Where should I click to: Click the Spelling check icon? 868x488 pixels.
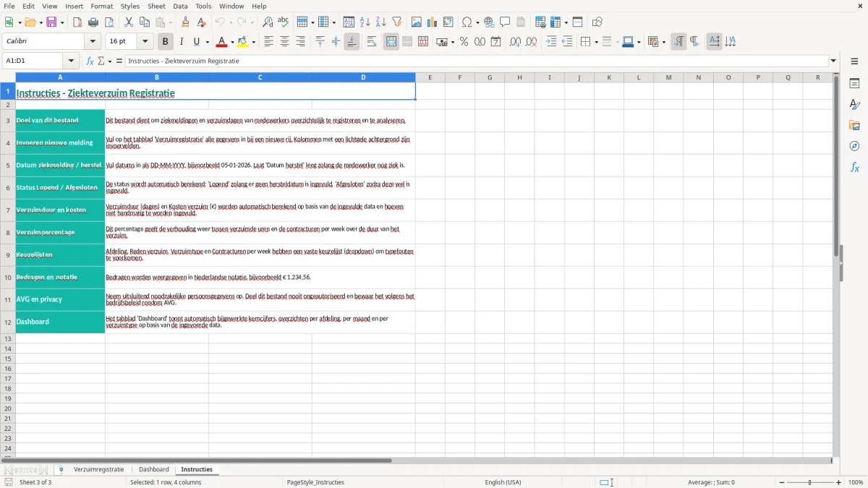284,22
